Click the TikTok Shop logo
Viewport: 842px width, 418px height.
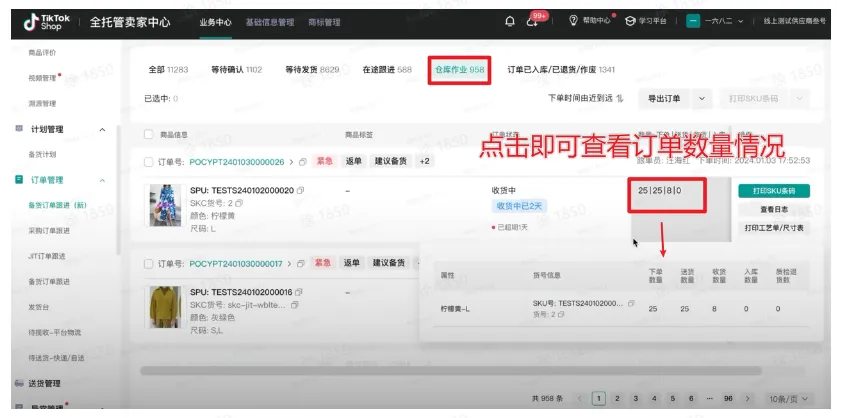47,21
